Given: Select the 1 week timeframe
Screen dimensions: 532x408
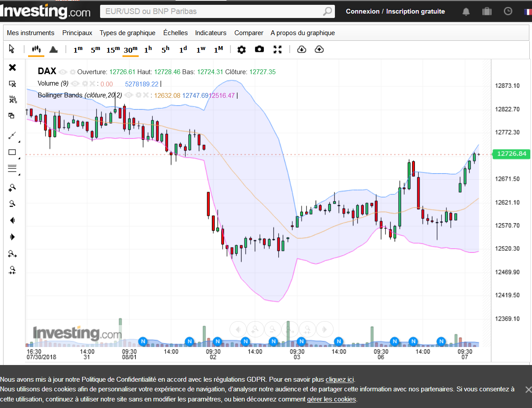Looking at the screenshot, I should pos(201,50).
